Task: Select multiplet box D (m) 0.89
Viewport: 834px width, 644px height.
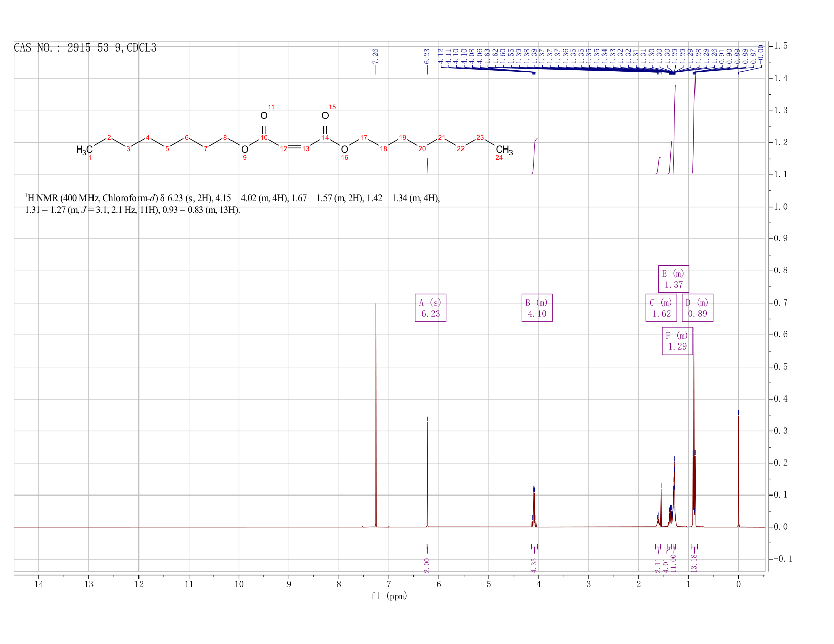Action: click(x=698, y=308)
